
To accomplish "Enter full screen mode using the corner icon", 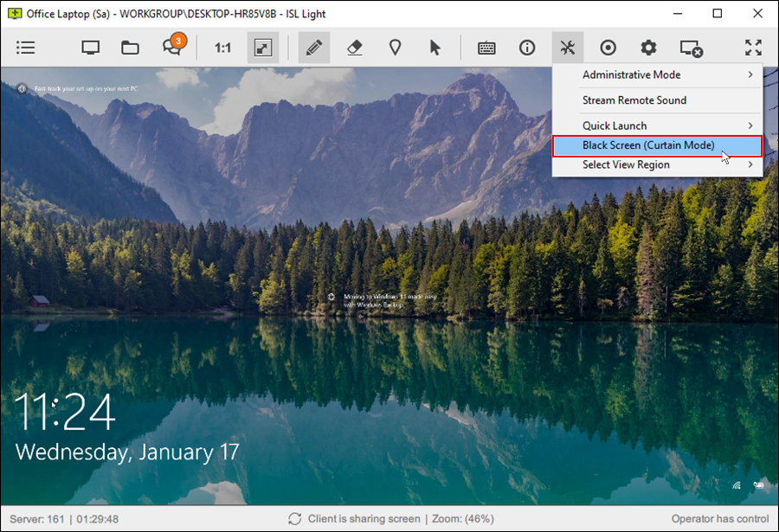I will pyautogui.click(x=753, y=48).
